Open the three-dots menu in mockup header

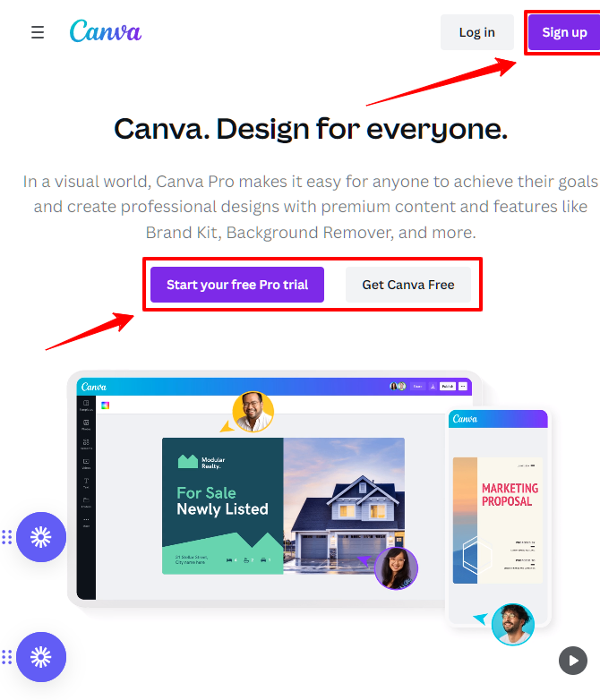[x=463, y=386]
